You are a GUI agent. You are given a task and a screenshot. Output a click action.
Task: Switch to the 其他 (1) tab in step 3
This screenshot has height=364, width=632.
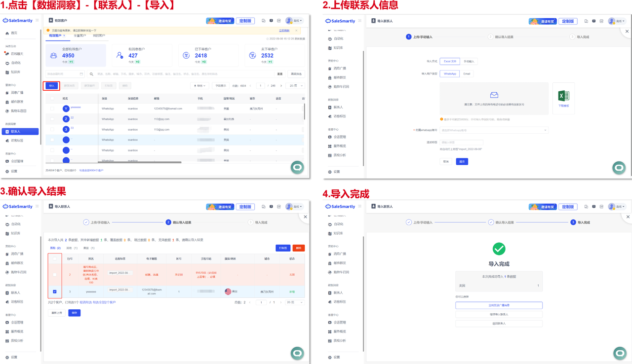tap(72, 248)
